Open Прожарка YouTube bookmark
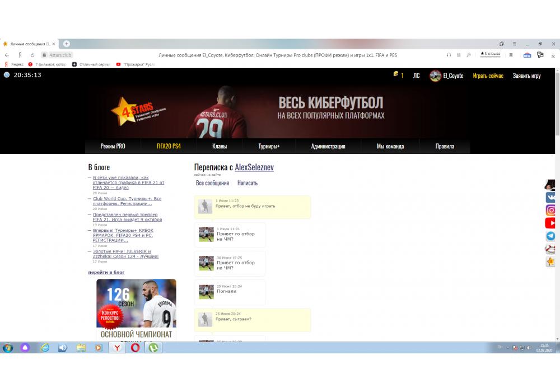 pyautogui.click(x=136, y=64)
